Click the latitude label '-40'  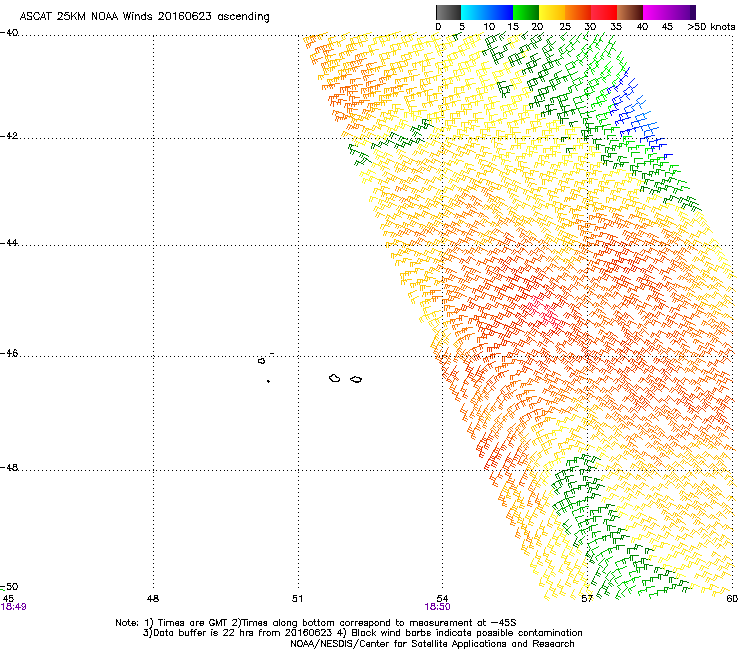pyautogui.click(x=9, y=33)
